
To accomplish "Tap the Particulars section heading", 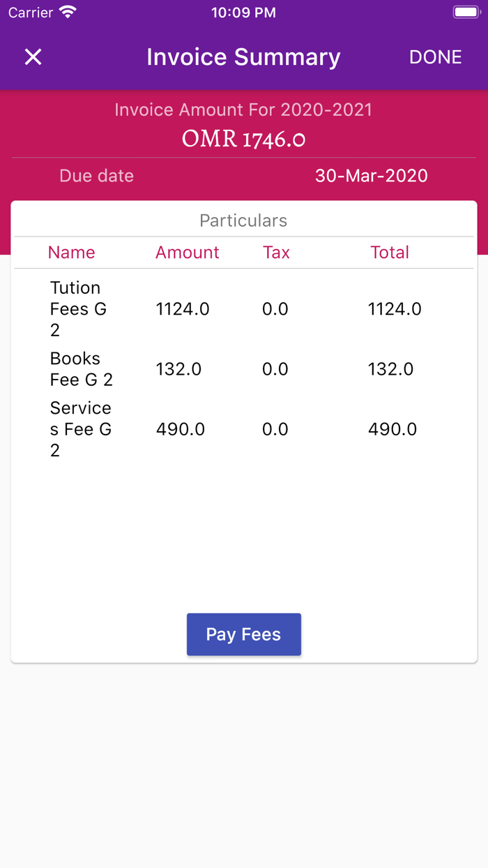I will [243, 220].
